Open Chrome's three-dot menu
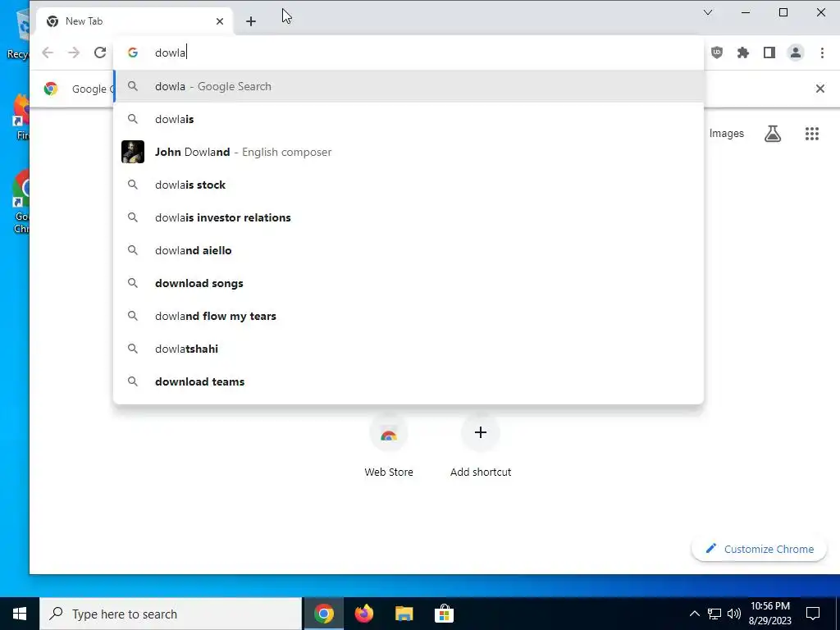The image size is (840, 630). coord(822,52)
